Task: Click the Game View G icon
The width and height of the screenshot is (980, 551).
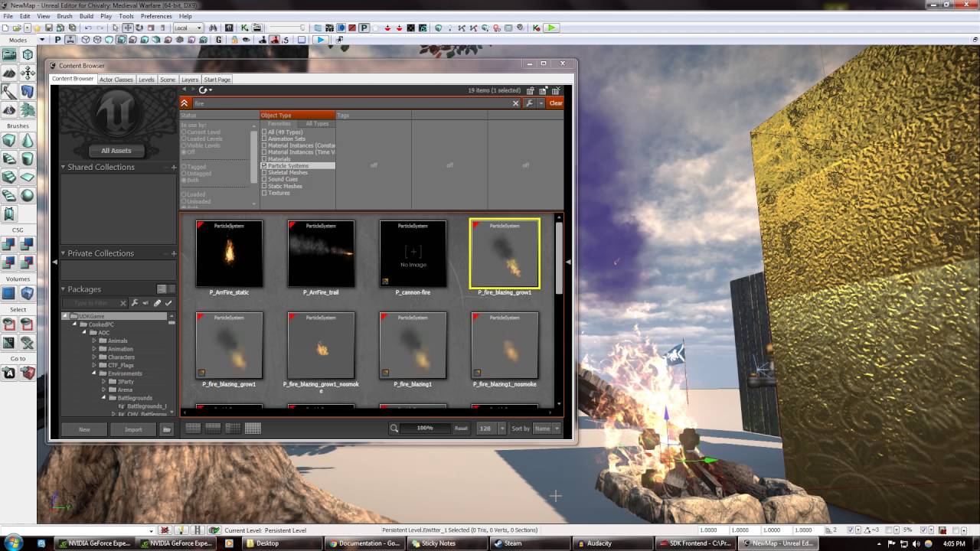Action: 220,40
